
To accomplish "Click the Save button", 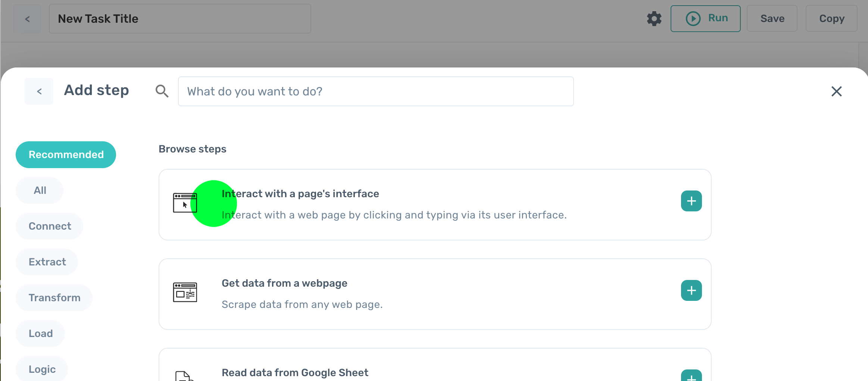I will 772,19.
